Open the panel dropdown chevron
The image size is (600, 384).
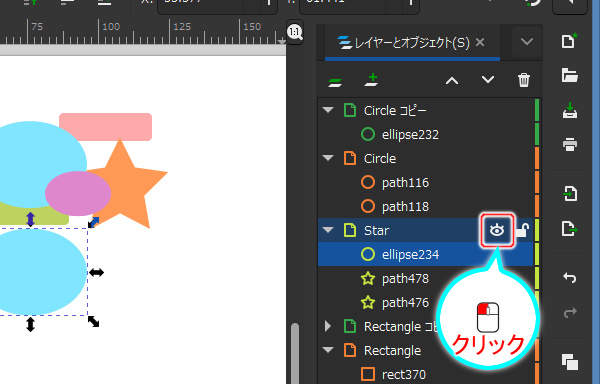pos(527,41)
